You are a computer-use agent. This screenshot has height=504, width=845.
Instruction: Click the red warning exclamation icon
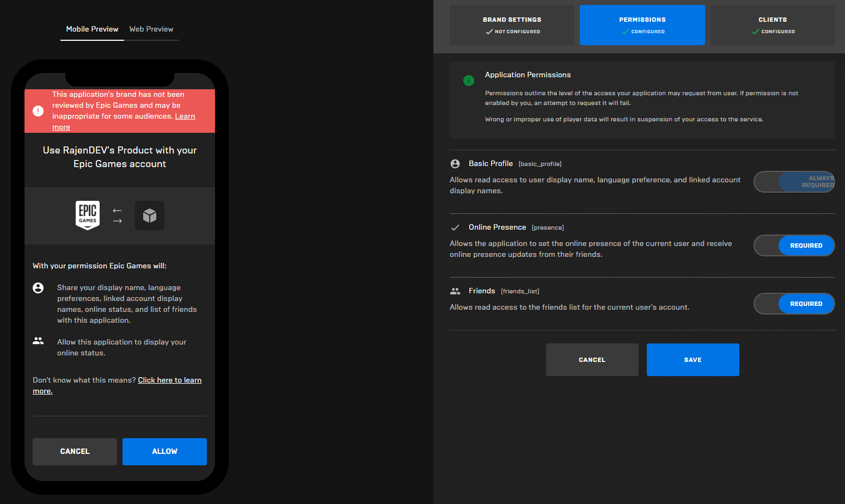point(38,111)
